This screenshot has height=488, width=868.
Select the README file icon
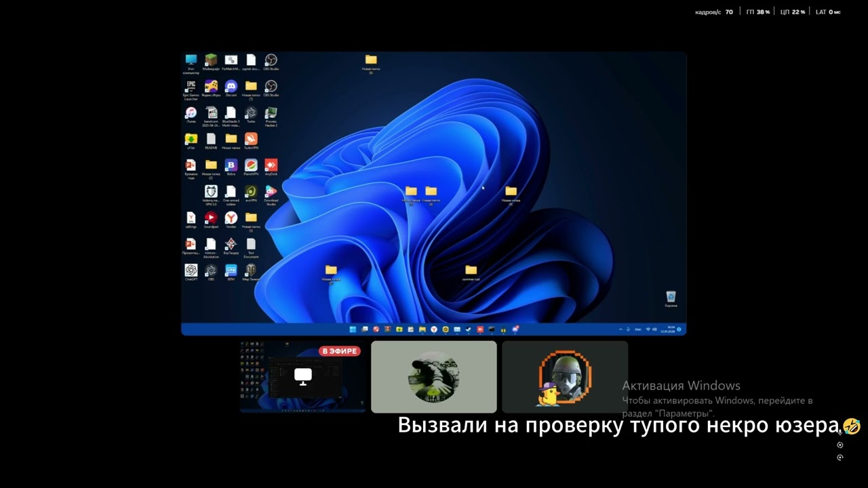(211, 141)
